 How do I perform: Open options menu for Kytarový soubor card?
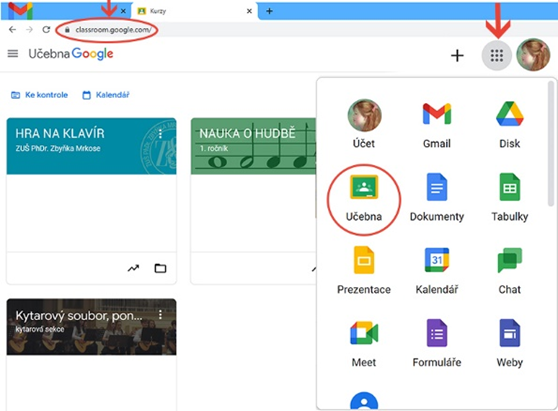[160, 314]
